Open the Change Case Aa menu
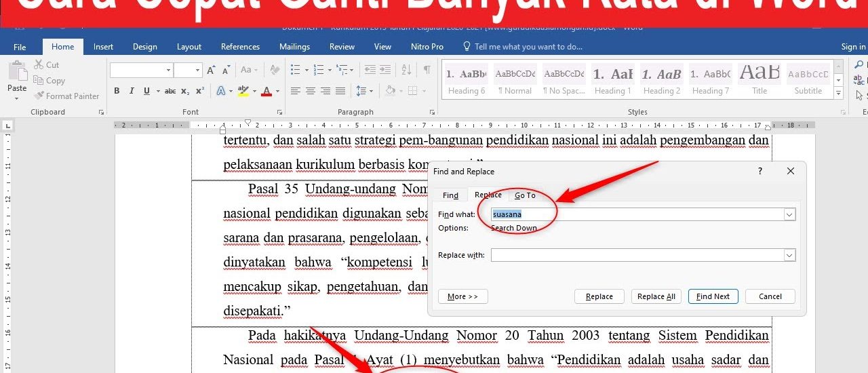This screenshot has width=868, height=373. click(248, 70)
